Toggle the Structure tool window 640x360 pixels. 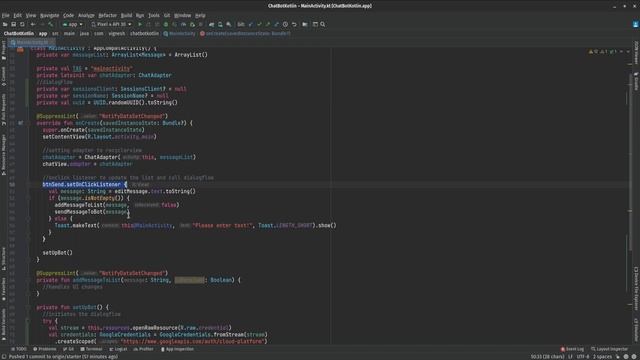[x=4, y=258]
